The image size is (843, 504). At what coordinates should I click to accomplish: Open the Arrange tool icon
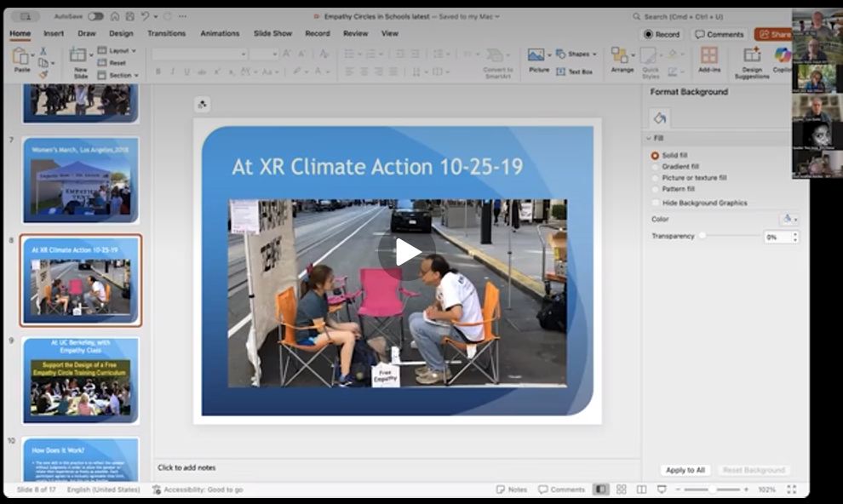pyautogui.click(x=619, y=54)
